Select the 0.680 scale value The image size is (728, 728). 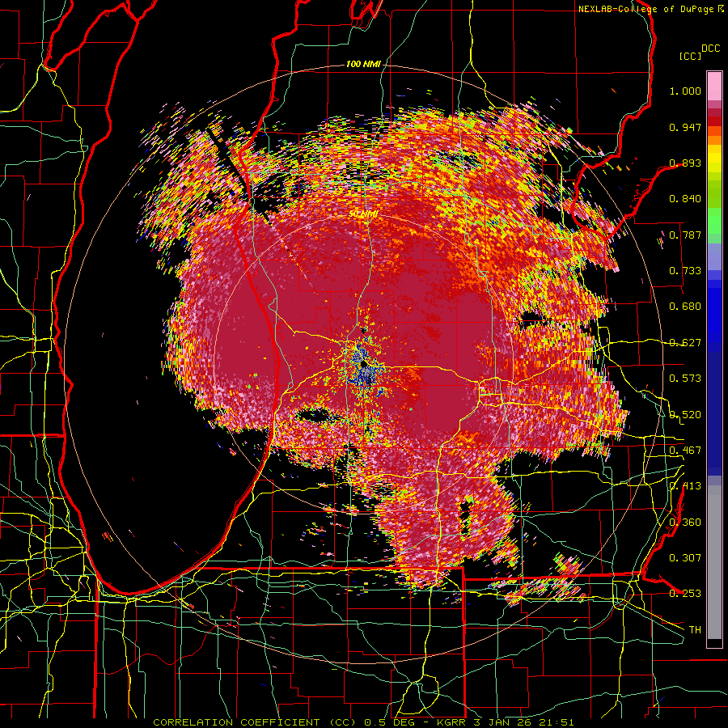pos(685,307)
